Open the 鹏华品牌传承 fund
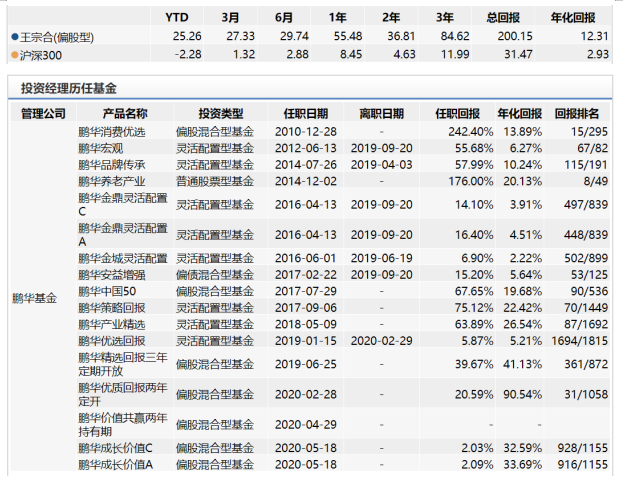623x486 pixels. point(112,165)
